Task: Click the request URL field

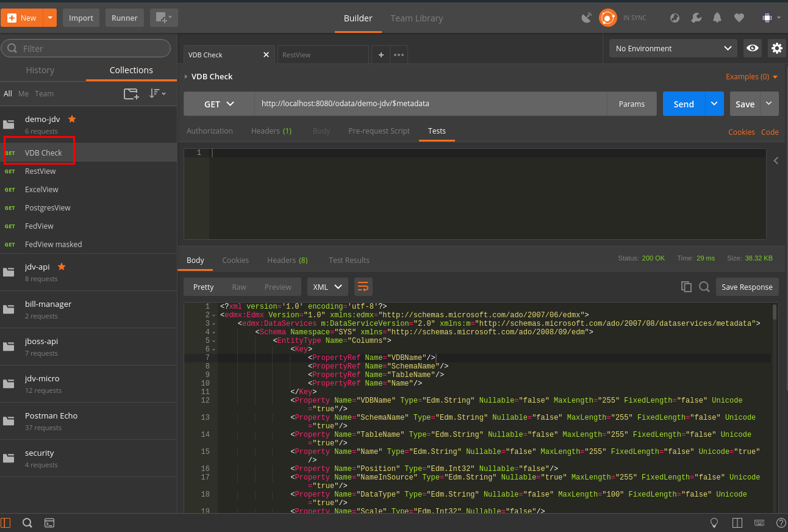Action: click(x=431, y=104)
